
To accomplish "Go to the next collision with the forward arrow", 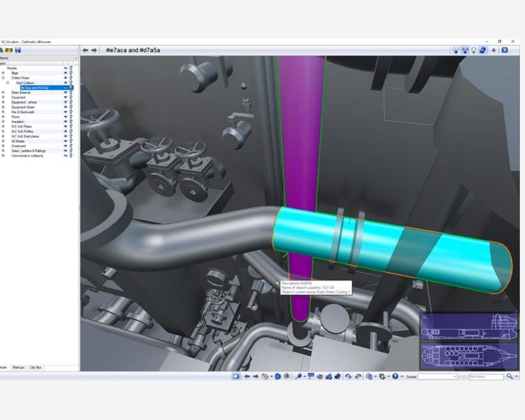I will pos(94,50).
